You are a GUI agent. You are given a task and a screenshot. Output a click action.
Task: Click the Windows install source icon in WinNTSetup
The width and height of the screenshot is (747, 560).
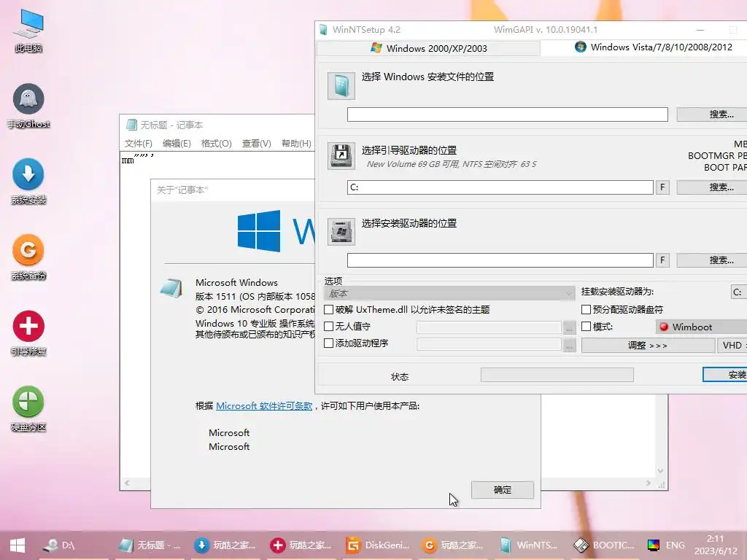(x=341, y=86)
